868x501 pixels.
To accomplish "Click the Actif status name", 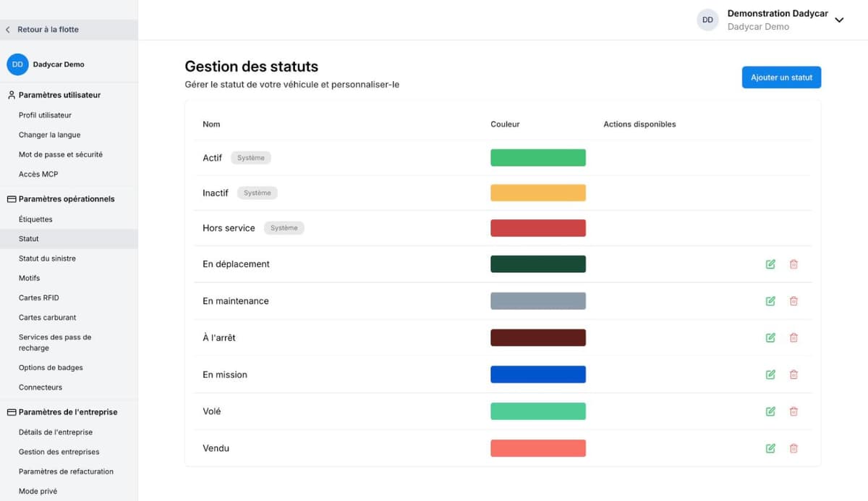I will (212, 158).
